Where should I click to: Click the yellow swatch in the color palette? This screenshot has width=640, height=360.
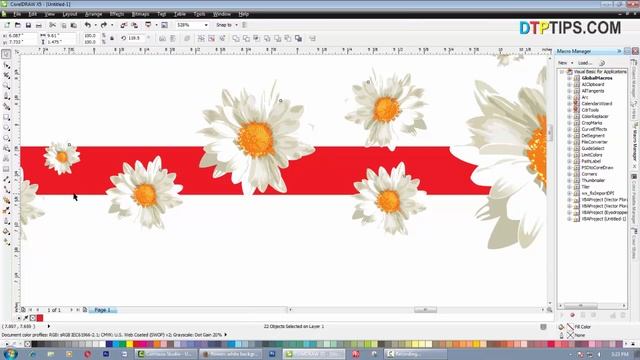coord(130,344)
